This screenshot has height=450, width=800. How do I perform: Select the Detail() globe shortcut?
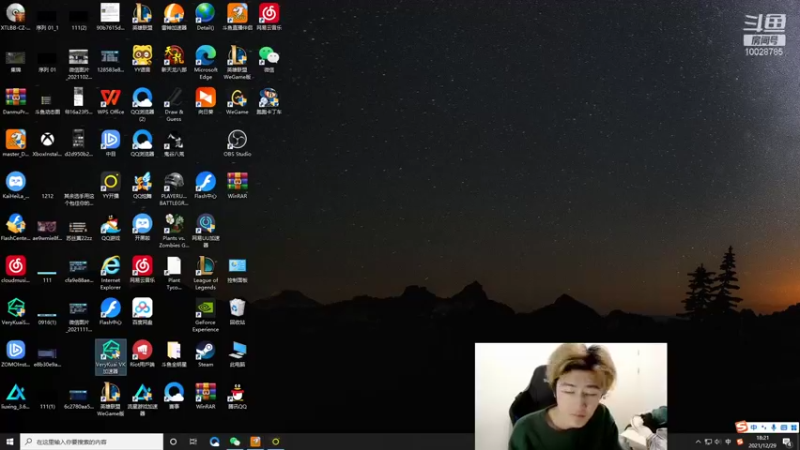click(x=205, y=16)
